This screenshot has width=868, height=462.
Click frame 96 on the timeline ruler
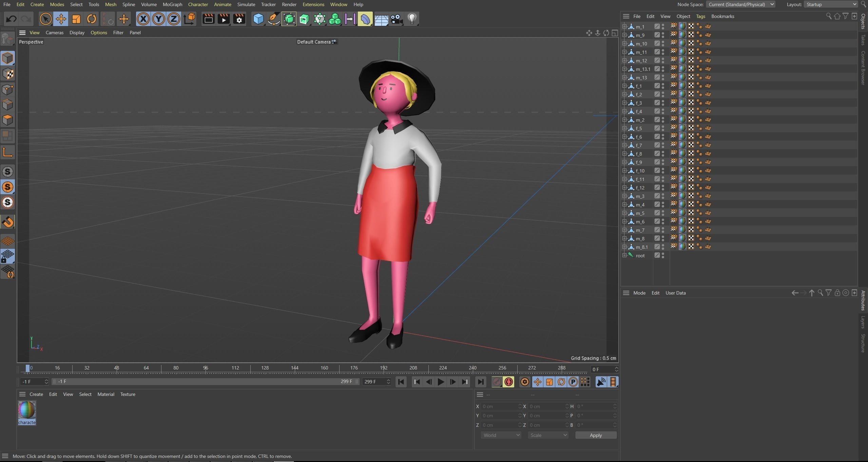pyautogui.click(x=206, y=368)
